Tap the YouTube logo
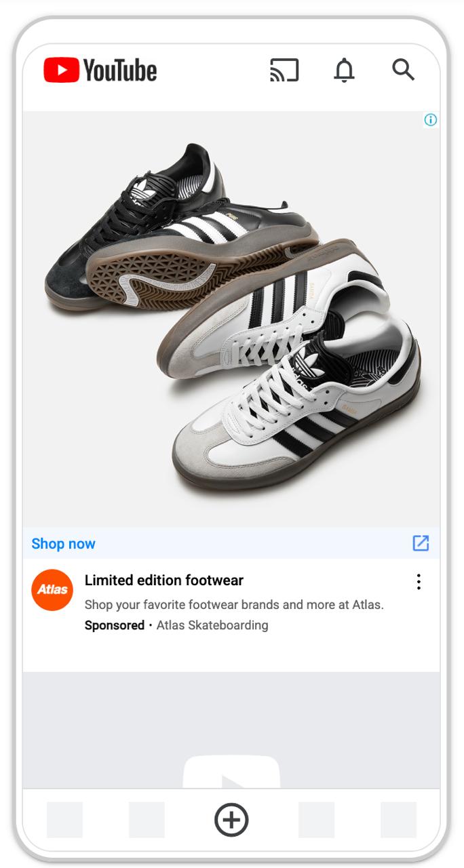The width and height of the screenshot is (464, 868). click(100, 70)
